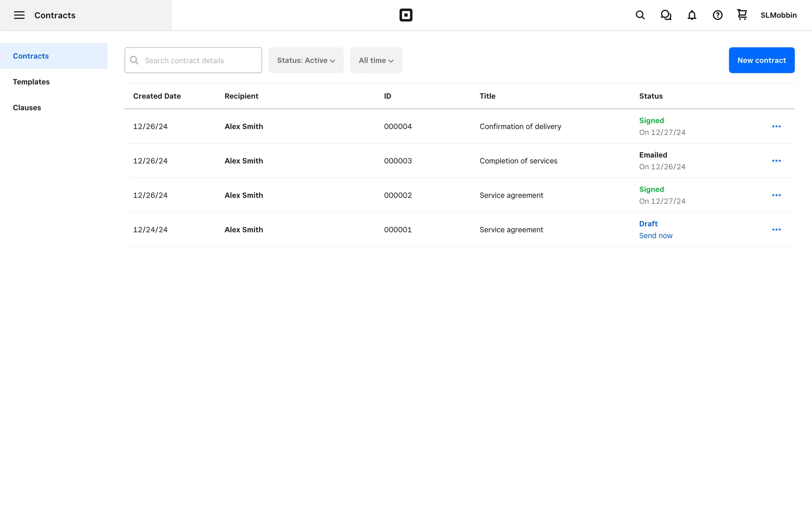The image size is (812, 508).
Task: Click the Square logo icon
Action: click(406, 15)
